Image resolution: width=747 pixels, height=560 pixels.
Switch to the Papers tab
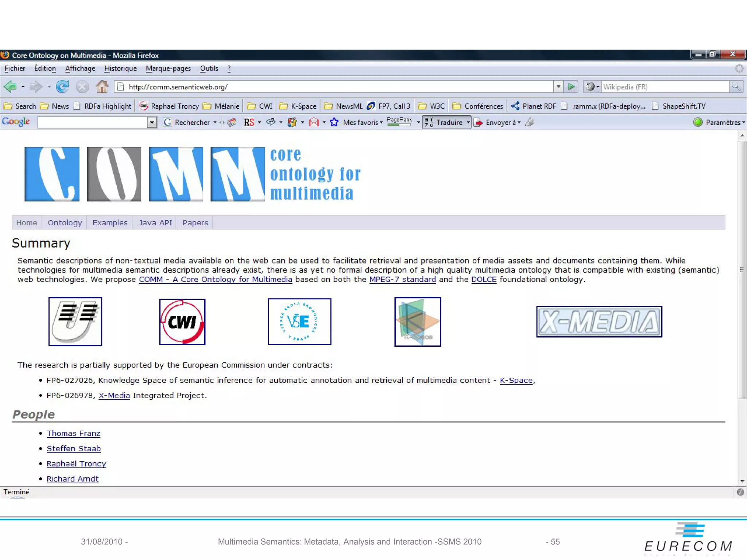195,223
